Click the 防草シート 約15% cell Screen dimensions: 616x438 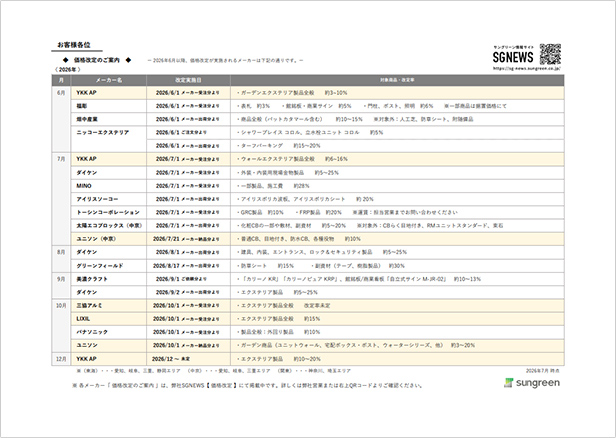(397, 266)
